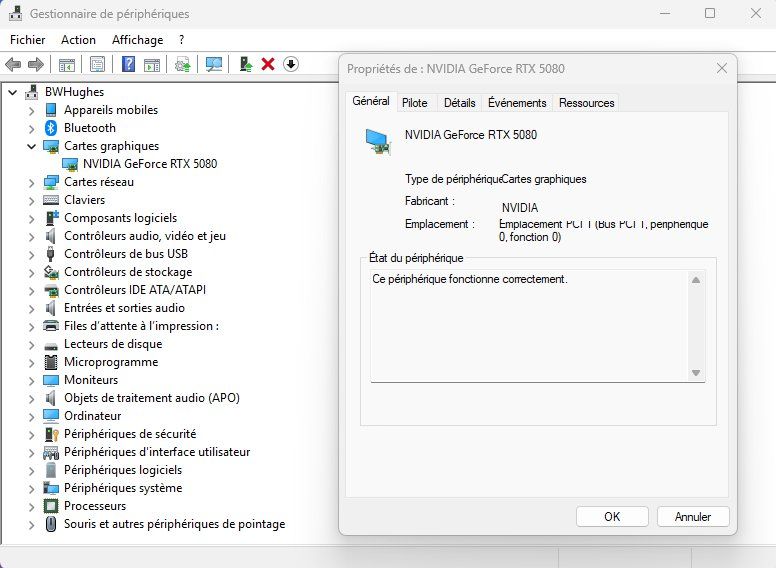The image size is (776, 568).
Task: Click the blue Help question-mark toolbar icon
Action: [x=128, y=64]
